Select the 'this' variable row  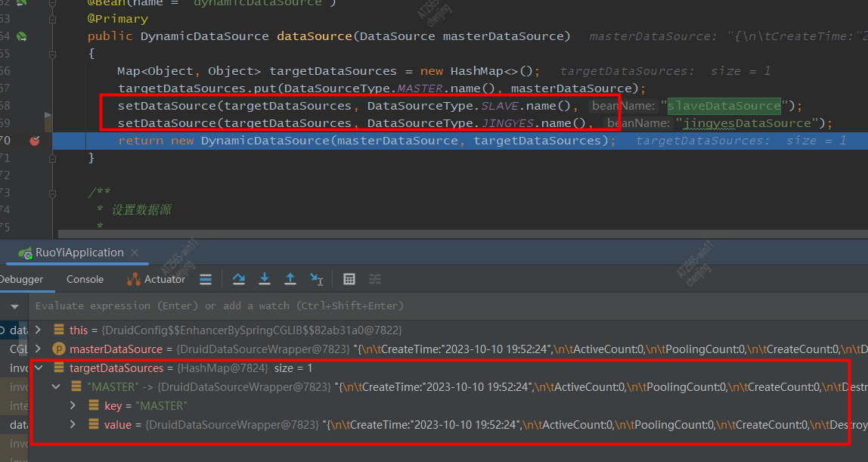click(x=448, y=330)
